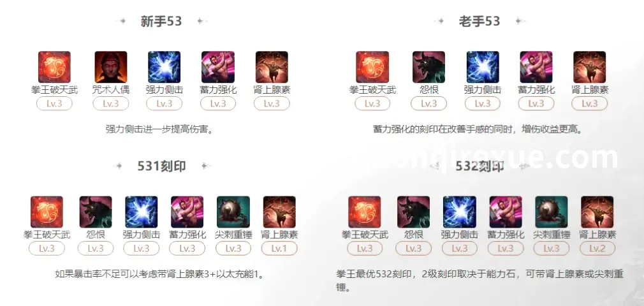Click 拳王破天武 icon in 532刻印 set
The image size is (644, 306).
(x=365, y=212)
